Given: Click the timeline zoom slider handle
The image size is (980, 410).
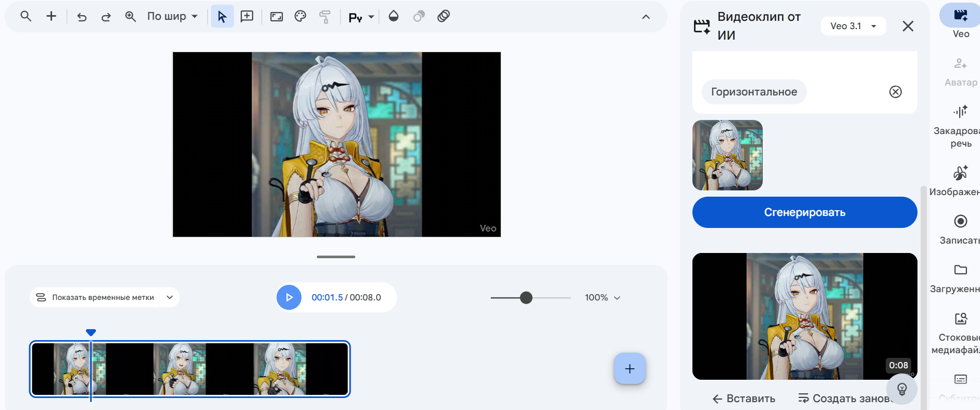Looking at the screenshot, I should click(526, 297).
